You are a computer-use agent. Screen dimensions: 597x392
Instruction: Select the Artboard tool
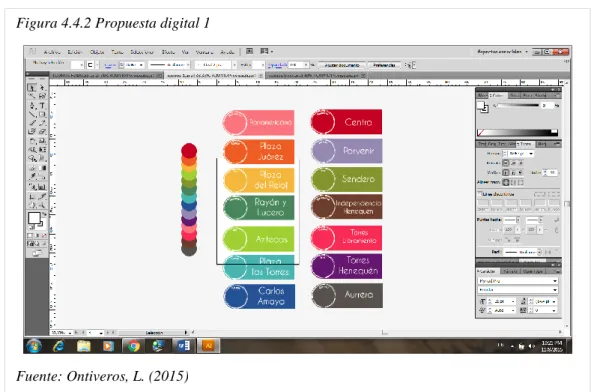[x=32, y=197]
